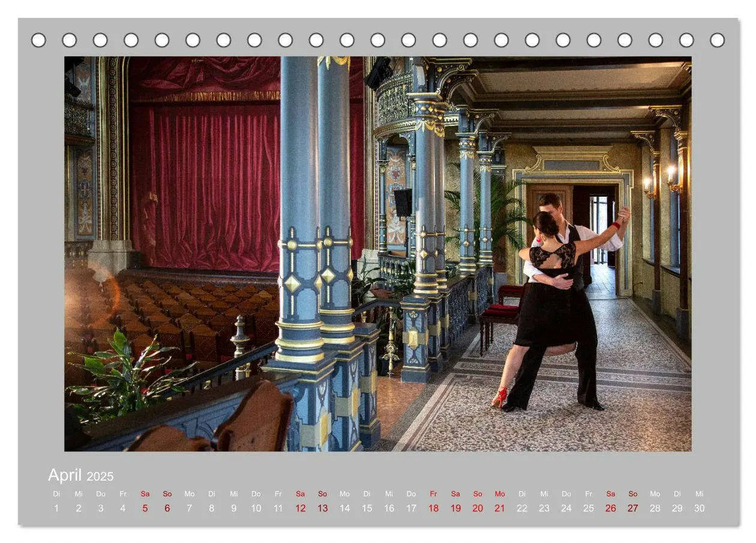Viewport: 756px width, 543px height.
Task: Select day 11 in the calendar
Action: click(x=278, y=508)
